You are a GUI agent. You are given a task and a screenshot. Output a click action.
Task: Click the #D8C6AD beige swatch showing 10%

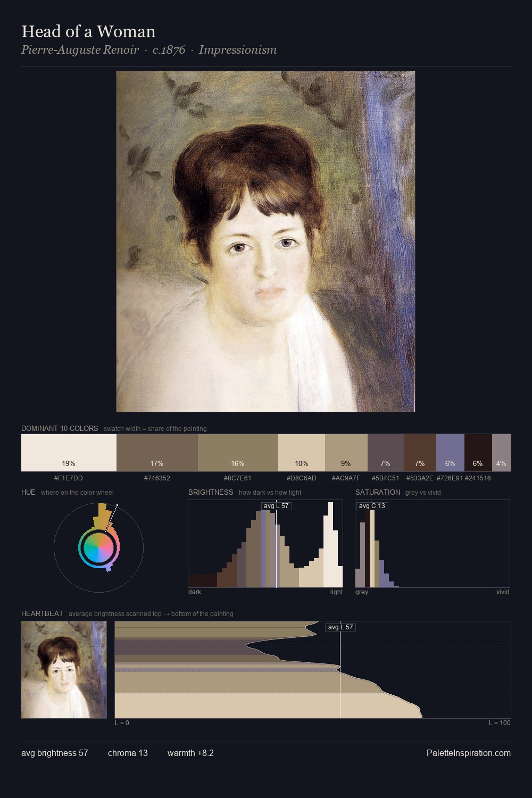302,453
